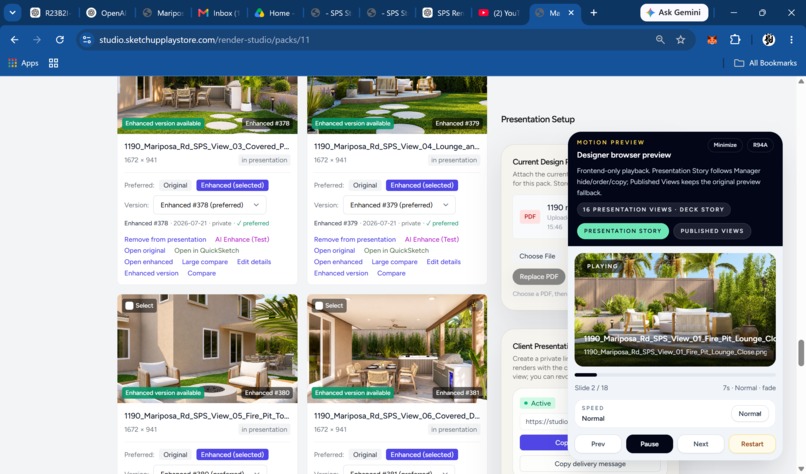Open a new browser tab
The width and height of the screenshot is (806, 474).
point(594,13)
